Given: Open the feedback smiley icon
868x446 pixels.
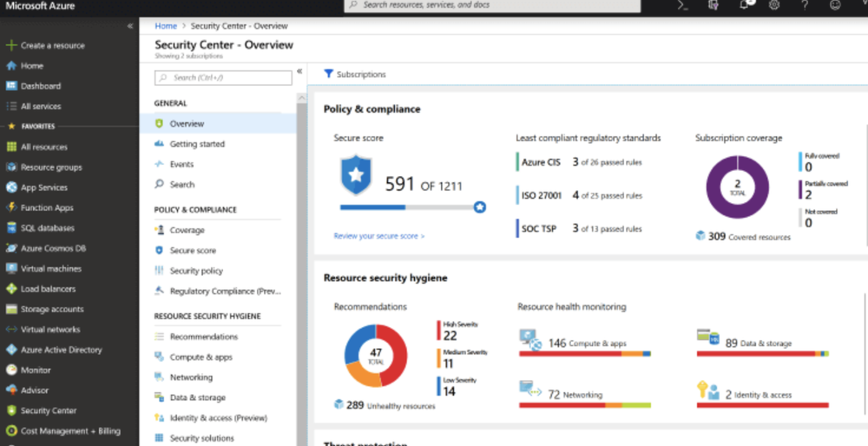Looking at the screenshot, I should click(x=835, y=5).
